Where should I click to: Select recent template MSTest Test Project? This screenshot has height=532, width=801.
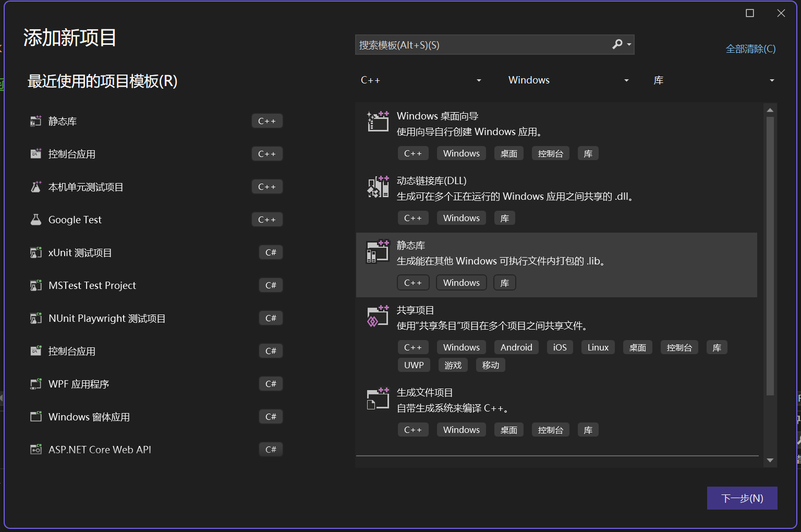click(156, 285)
